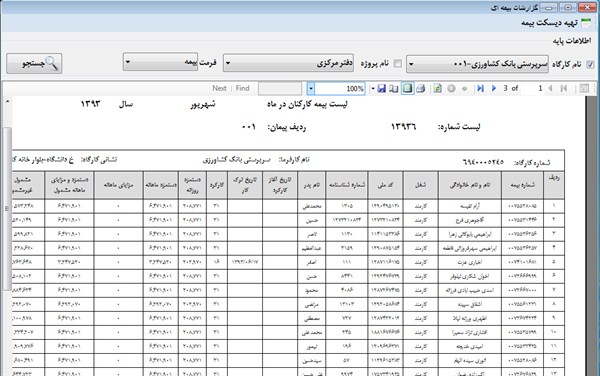The width and height of the screenshot is (600, 376).
Task: Toggle the نام پروژه checkbox
Action: (398, 63)
